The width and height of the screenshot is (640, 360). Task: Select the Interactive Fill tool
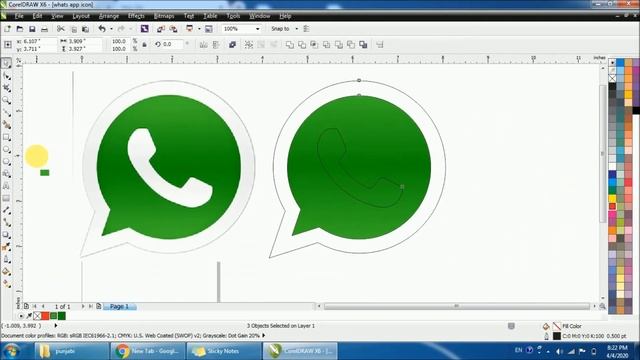(x=7, y=283)
